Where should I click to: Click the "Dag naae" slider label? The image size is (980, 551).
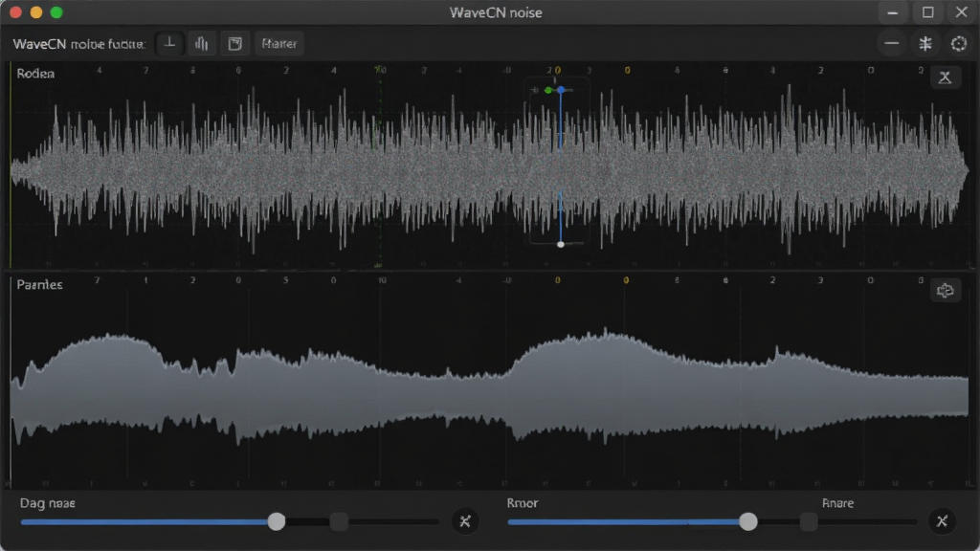48,503
